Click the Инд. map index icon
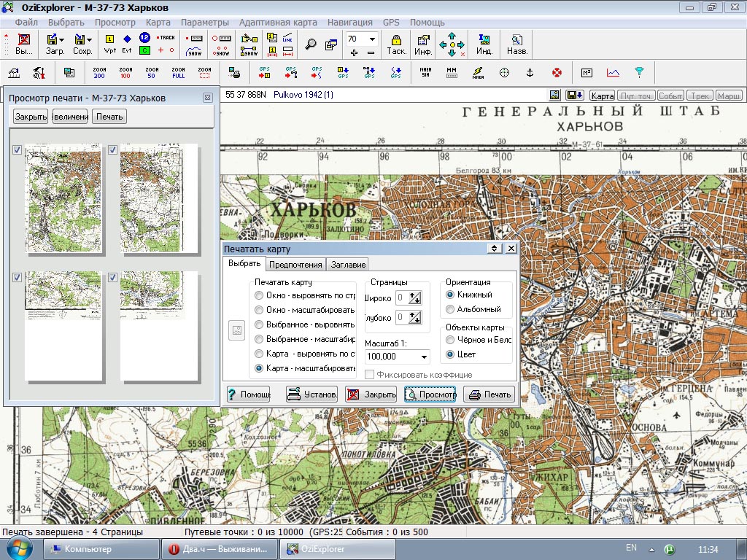Image resolution: width=747 pixels, height=560 pixels. [484, 44]
